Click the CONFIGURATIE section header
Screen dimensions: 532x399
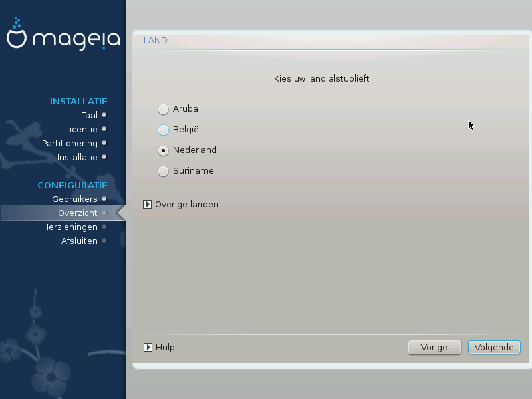coord(72,186)
